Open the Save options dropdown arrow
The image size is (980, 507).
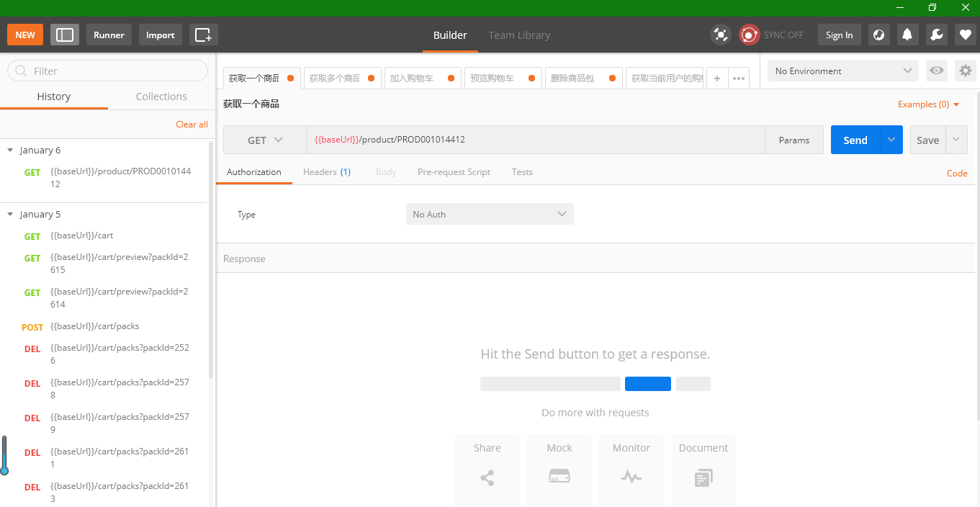[957, 140]
